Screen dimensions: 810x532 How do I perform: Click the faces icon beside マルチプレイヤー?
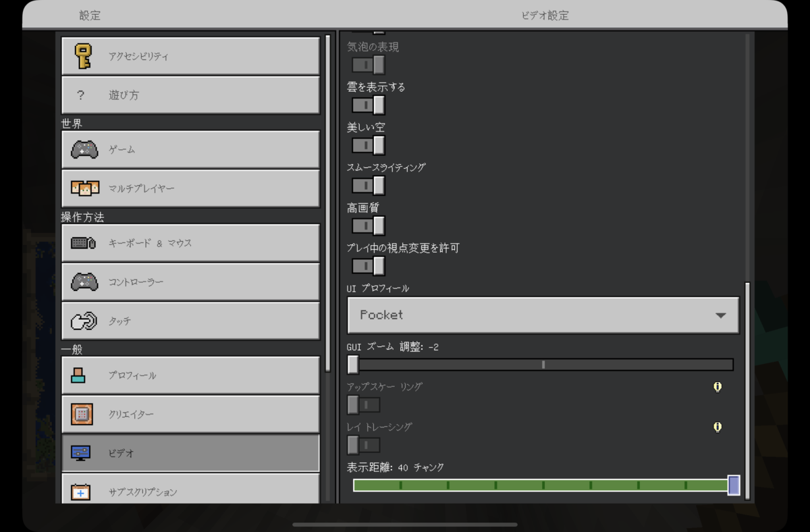tap(84, 188)
